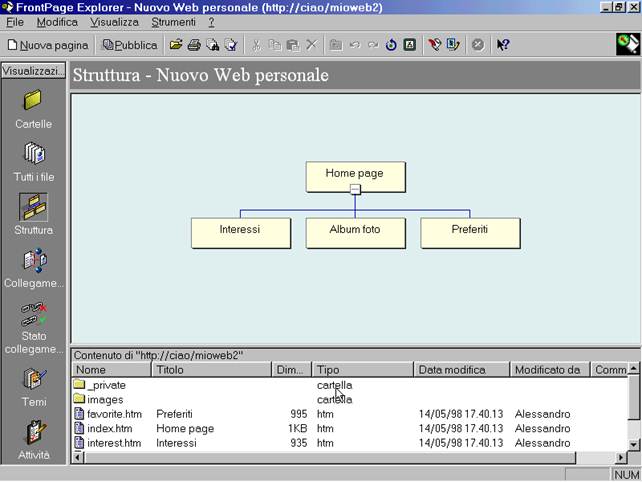The image size is (642, 482).
Task: Click the Visualizzazi... bar header
Action: (33, 71)
